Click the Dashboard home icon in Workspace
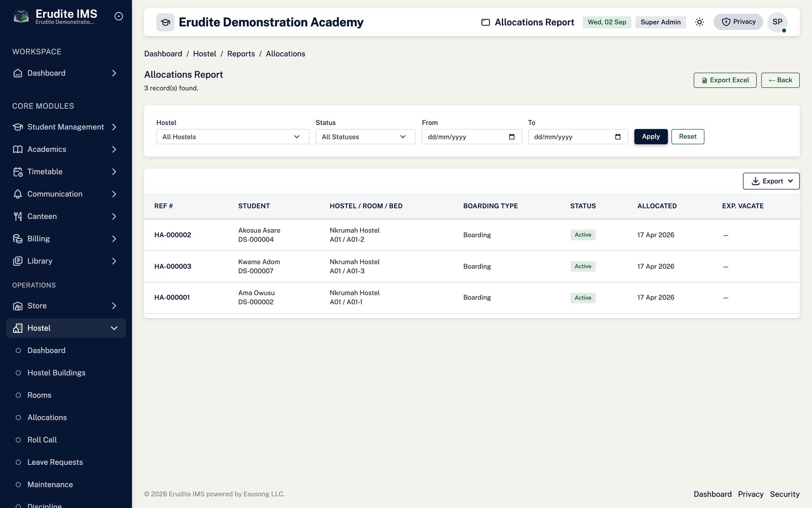812x508 pixels. tap(18, 73)
